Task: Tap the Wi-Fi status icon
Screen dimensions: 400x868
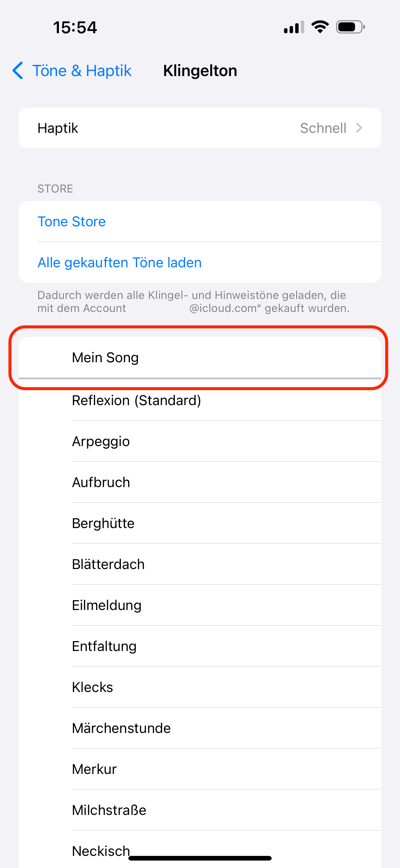Action: click(320, 27)
